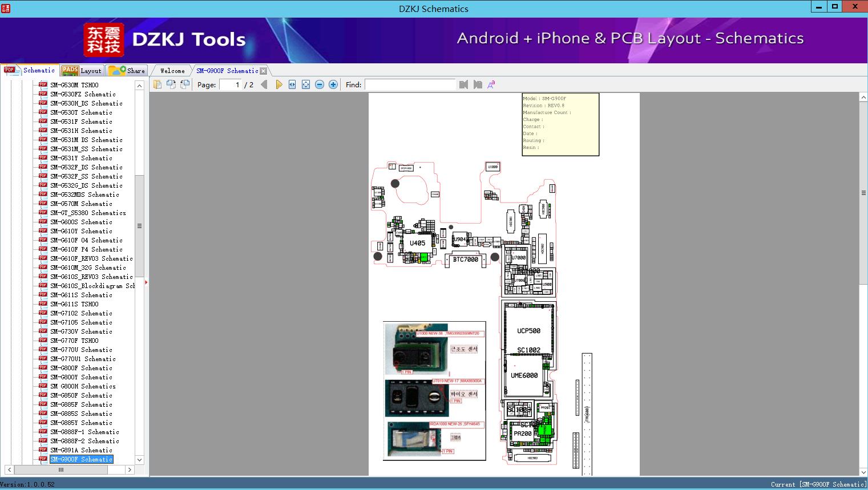The height and width of the screenshot is (490, 868).
Task: Open SM-G530FZ Schematic in the tree
Action: point(83,94)
